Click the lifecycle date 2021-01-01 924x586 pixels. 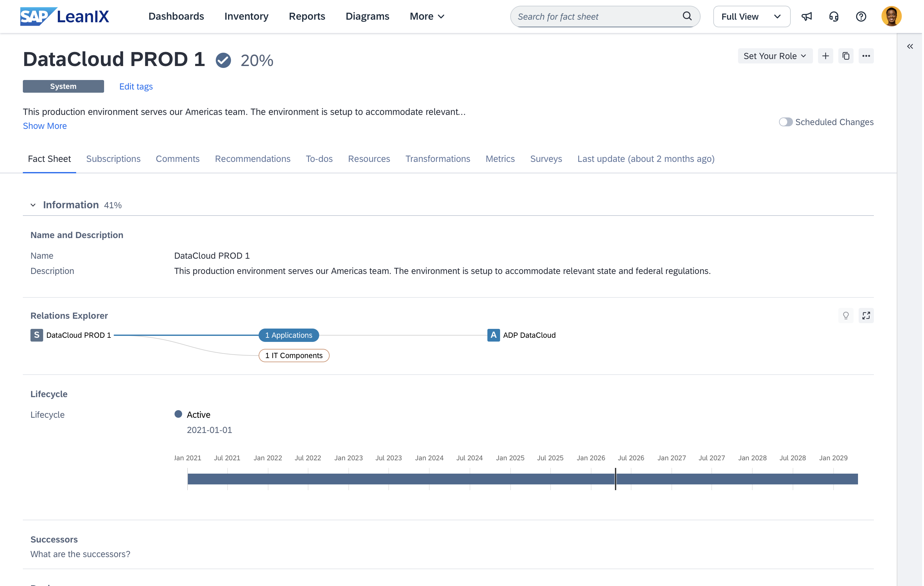click(x=209, y=430)
